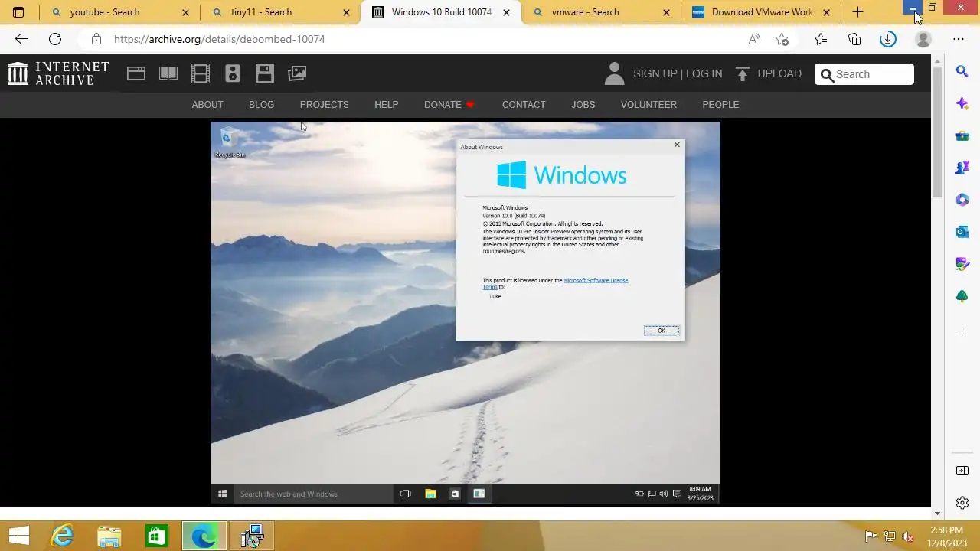Open the VOLUNTEER menu item
This screenshot has height=551, width=980.
pos(648,105)
